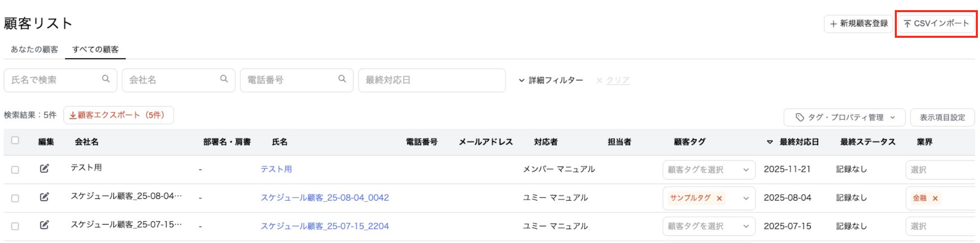Click the 最終対応日 date filter field
The width and height of the screenshot is (980, 243).
click(431, 80)
